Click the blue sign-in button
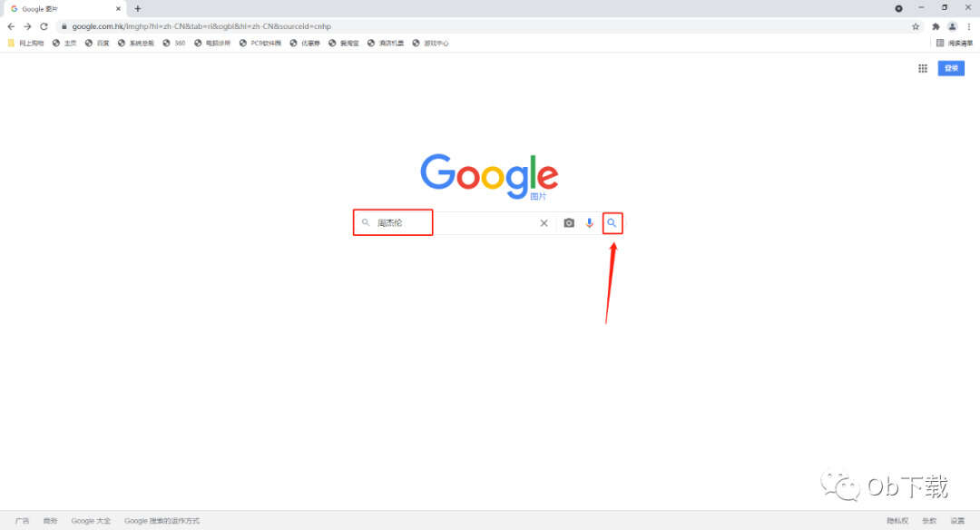This screenshot has height=530, width=980. click(951, 68)
